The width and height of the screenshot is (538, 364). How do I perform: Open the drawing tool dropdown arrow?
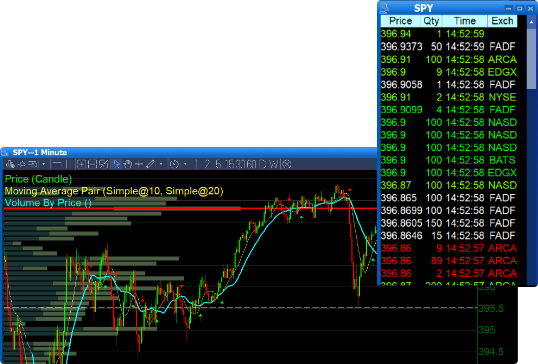click(161, 164)
